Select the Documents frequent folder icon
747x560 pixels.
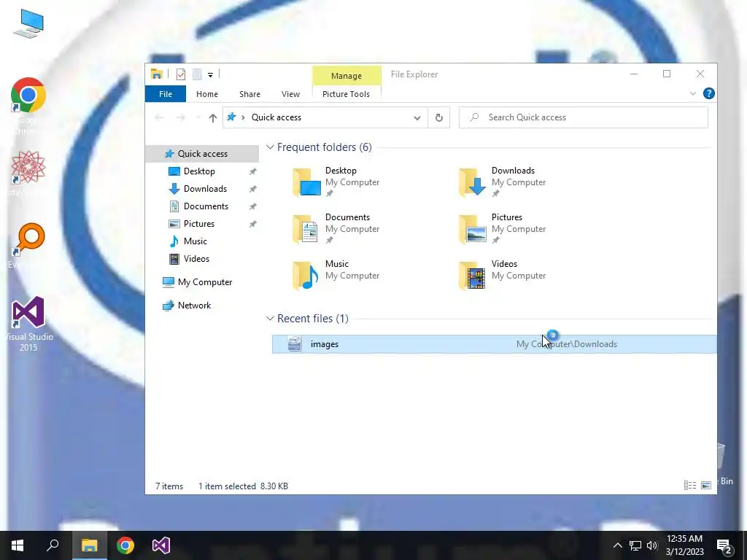click(306, 230)
